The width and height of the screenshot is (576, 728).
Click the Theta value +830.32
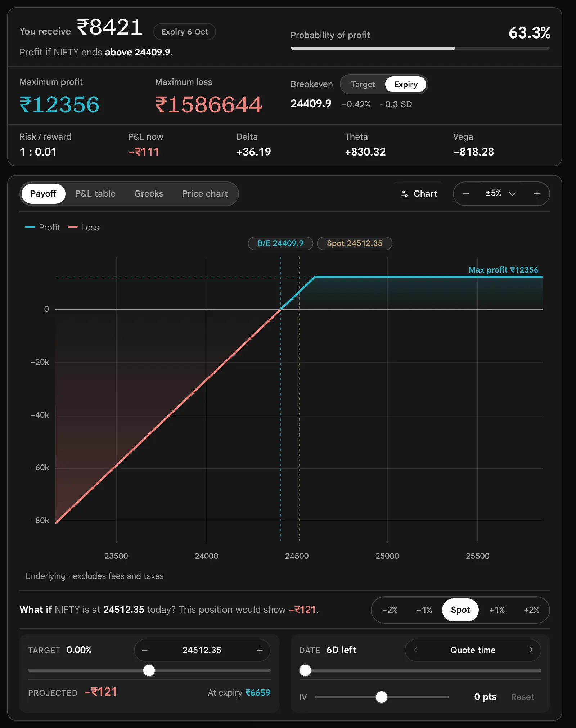tap(365, 152)
